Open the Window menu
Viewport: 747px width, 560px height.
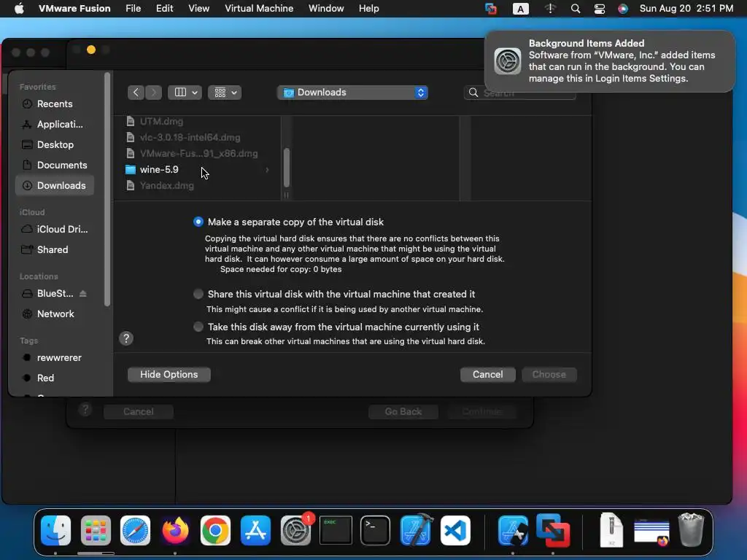click(326, 9)
